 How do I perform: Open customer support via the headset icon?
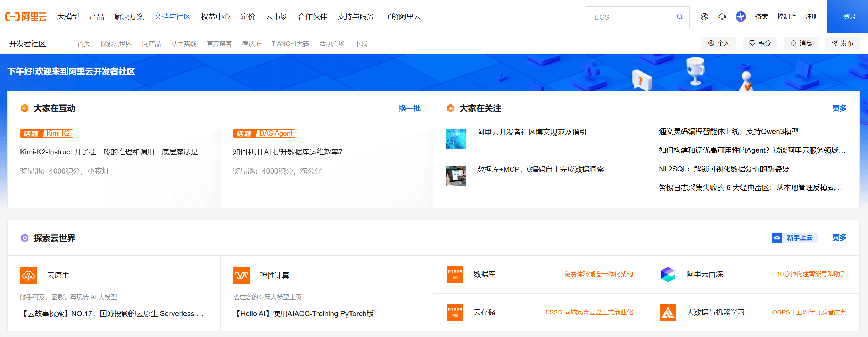click(722, 17)
